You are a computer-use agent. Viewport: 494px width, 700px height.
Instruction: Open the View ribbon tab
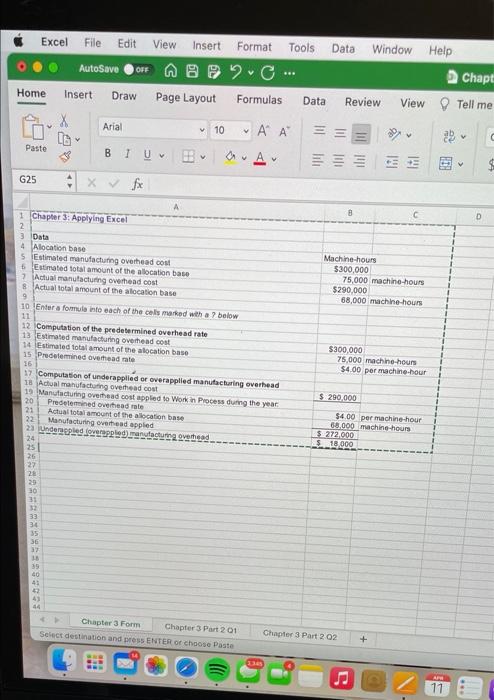click(x=412, y=104)
